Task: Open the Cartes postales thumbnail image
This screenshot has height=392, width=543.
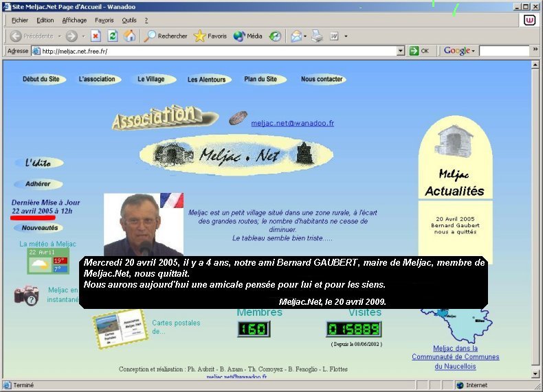Action: (x=120, y=328)
